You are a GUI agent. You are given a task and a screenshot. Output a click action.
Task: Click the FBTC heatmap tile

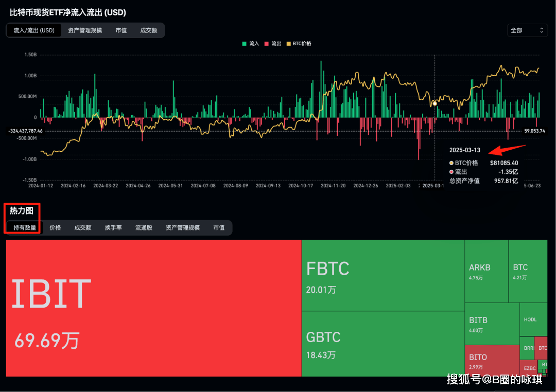383,275
